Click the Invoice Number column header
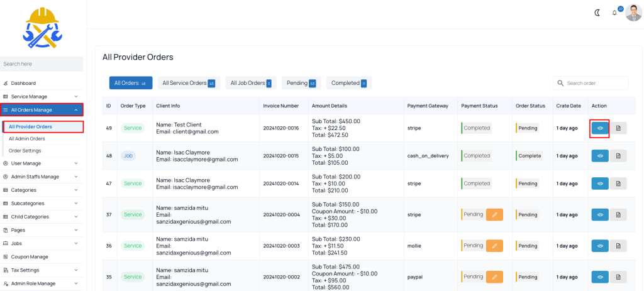 [x=281, y=106]
